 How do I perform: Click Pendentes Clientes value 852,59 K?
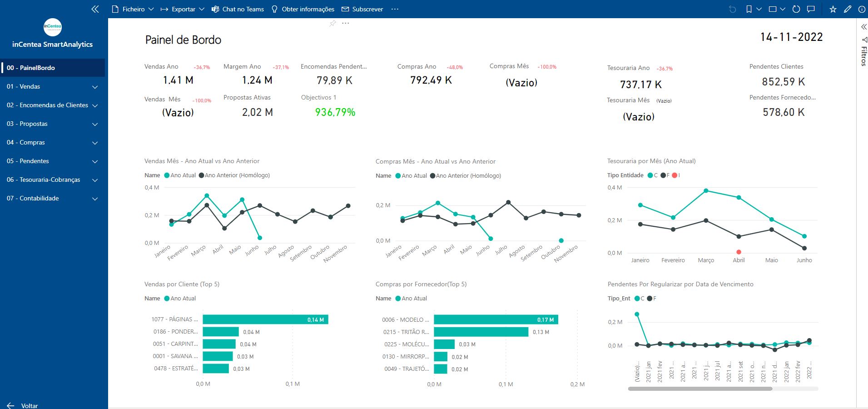tap(784, 82)
